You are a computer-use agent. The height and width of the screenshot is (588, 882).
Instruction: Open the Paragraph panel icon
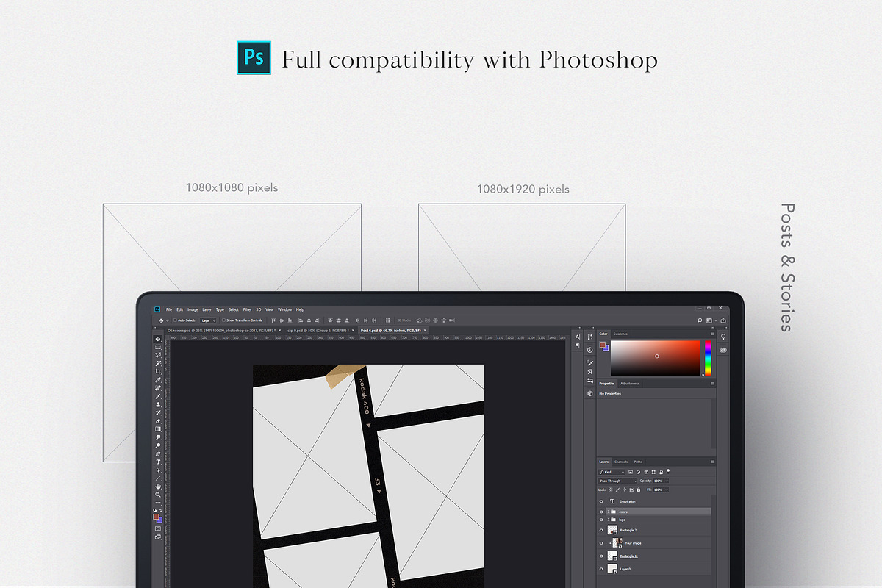(578, 345)
